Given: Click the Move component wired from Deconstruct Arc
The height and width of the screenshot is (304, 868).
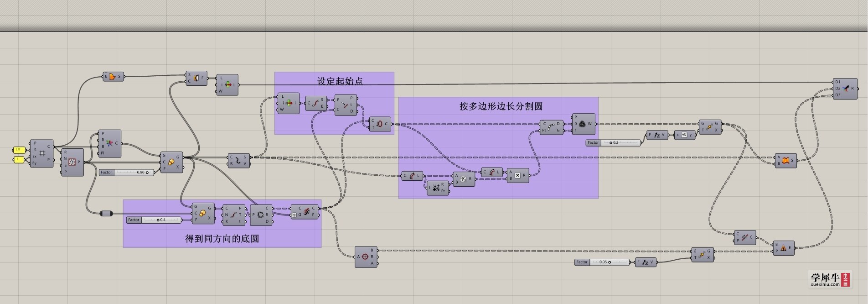Looking at the screenshot, I should pyautogui.click(x=703, y=254).
